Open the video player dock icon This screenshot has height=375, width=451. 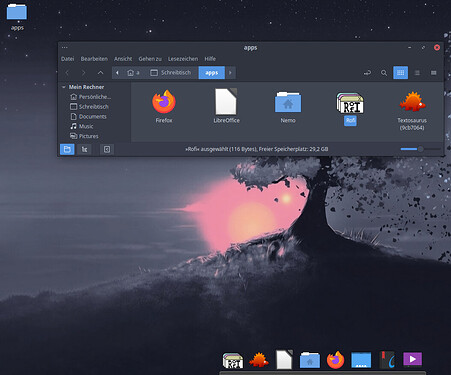coord(412,359)
